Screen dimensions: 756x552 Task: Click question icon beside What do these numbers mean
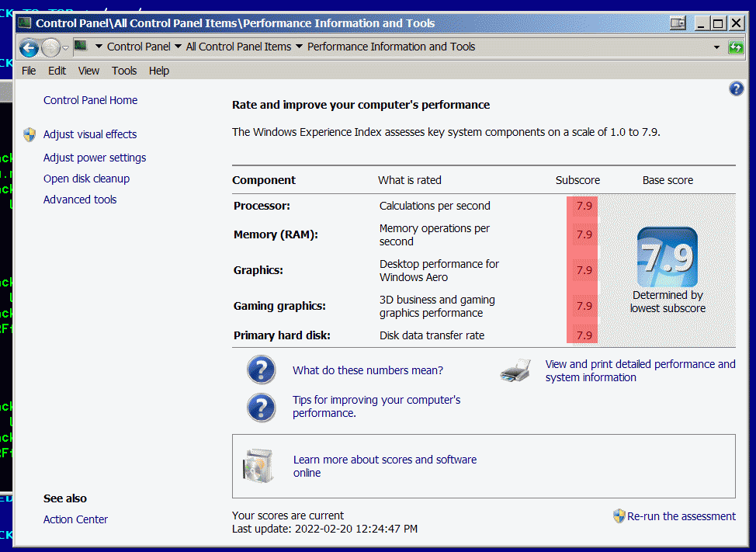(262, 370)
